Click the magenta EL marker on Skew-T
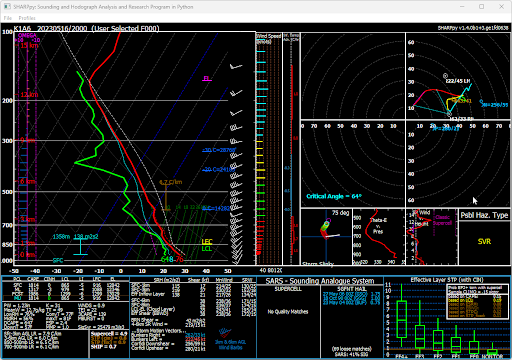Viewport: 512px width, 360px height. (207, 79)
